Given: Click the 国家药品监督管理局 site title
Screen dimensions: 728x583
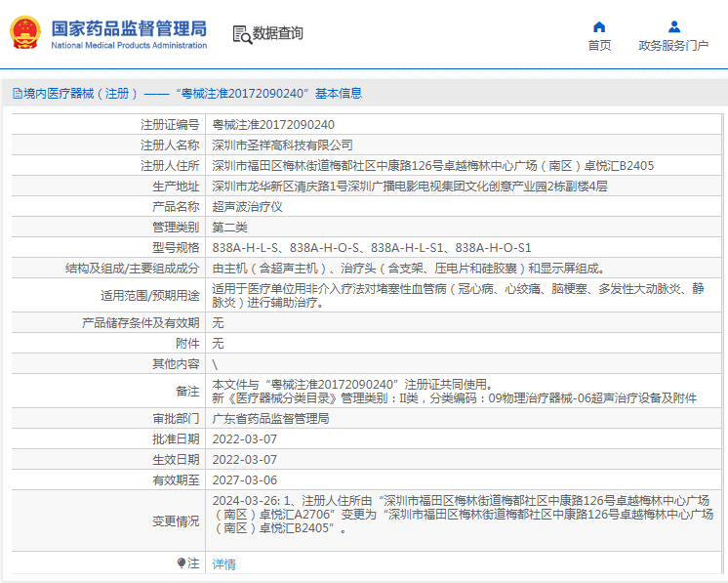Looking at the screenshot, I should [x=128, y=26].
